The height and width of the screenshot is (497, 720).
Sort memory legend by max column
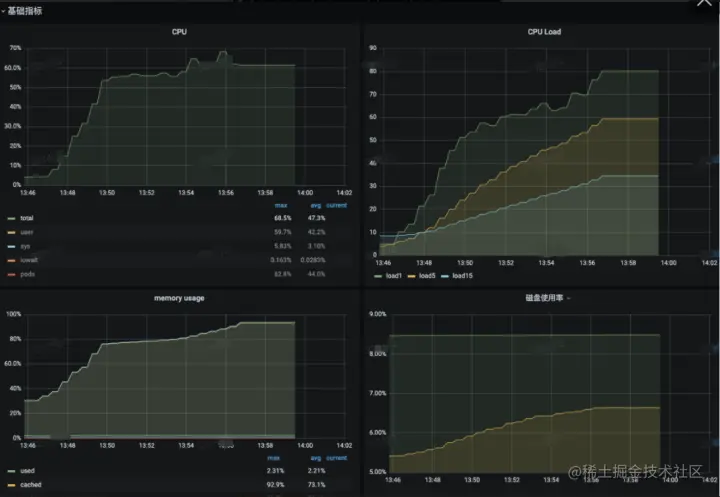(274, 458)
